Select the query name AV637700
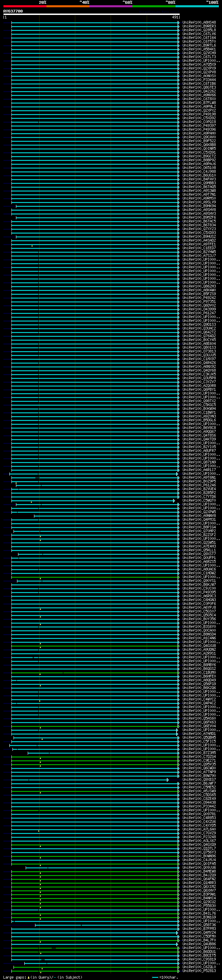 coord(13,11)
